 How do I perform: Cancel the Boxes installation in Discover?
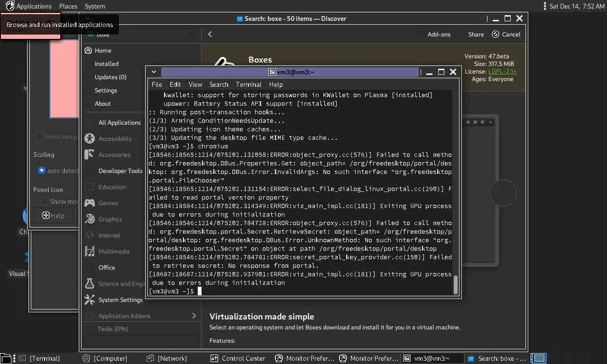(506, 34)
